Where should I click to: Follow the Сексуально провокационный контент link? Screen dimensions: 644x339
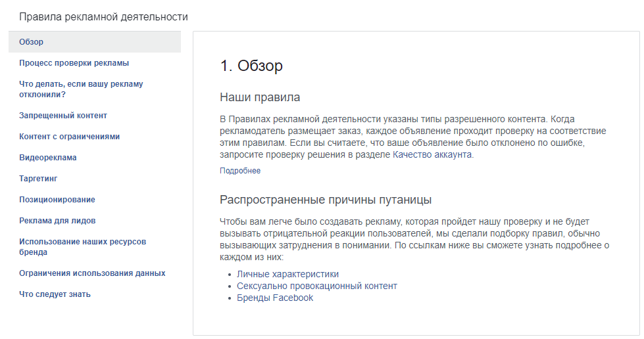coord(316,286)
